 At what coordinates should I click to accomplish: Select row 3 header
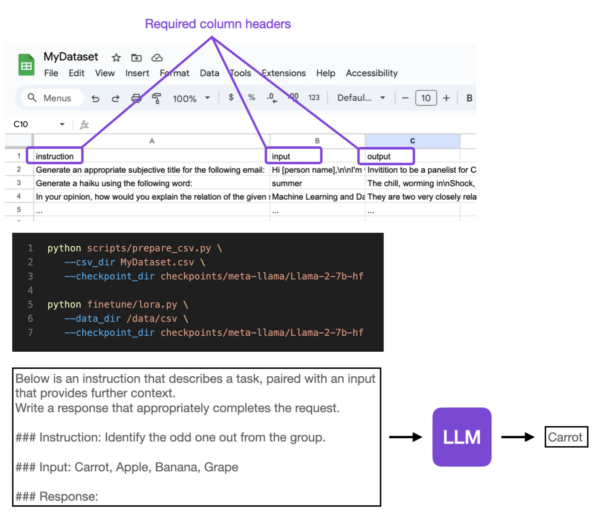[x=18, y=183]
